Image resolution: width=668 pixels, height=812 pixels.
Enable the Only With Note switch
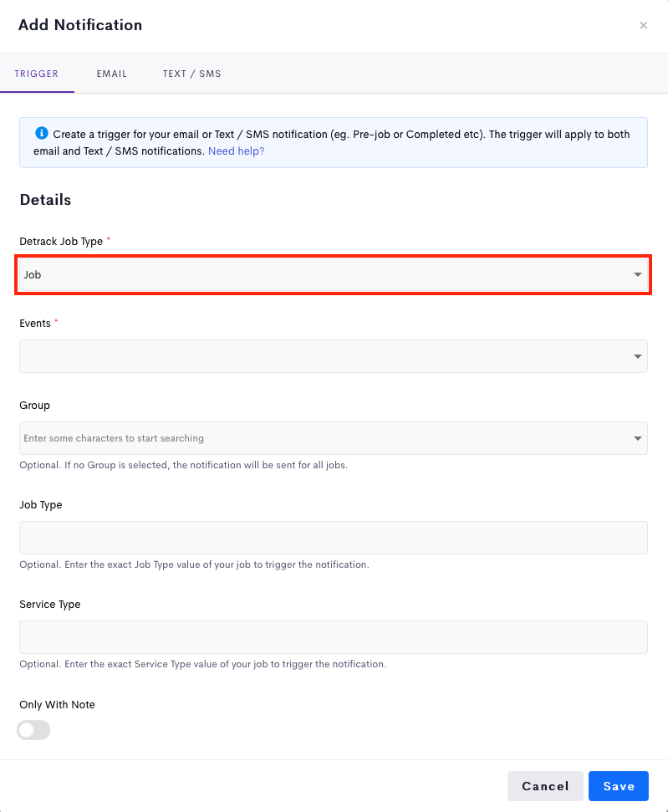33,730
